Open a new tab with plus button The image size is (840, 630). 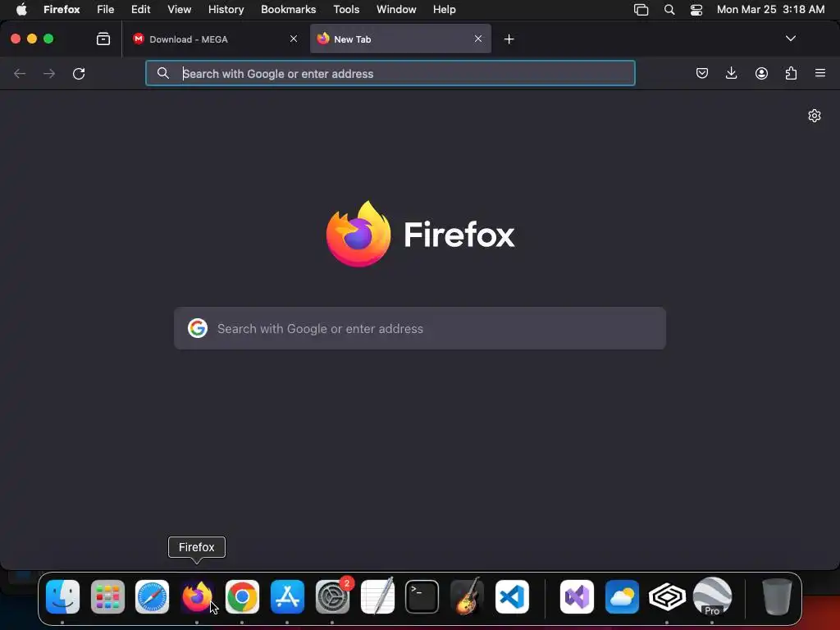(x=509, y=39)
